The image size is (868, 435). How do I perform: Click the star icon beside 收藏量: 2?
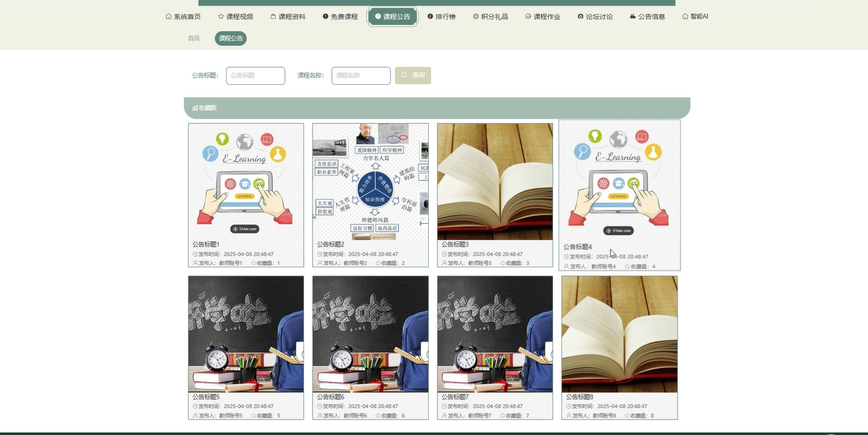(x=378, y=263)
